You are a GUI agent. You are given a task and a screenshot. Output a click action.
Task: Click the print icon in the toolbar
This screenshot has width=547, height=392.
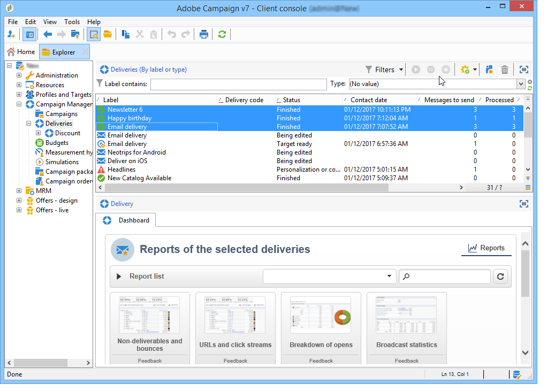point(204,35)
